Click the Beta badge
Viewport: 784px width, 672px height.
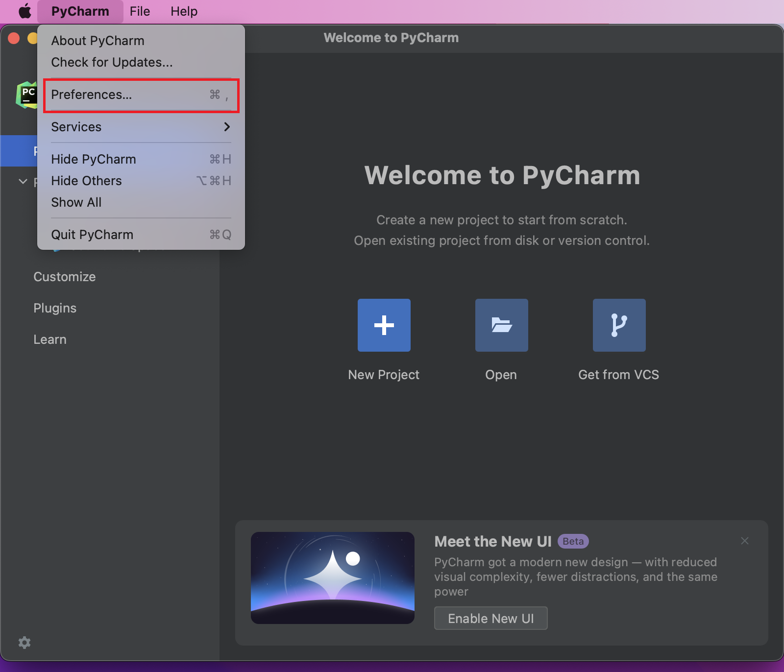[573, 541]
